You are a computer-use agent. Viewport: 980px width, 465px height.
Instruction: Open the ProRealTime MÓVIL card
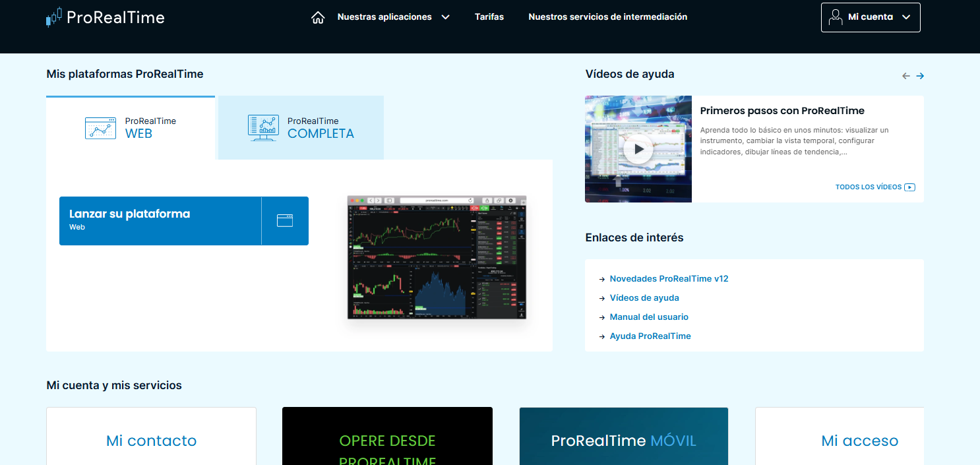[624, 437]
